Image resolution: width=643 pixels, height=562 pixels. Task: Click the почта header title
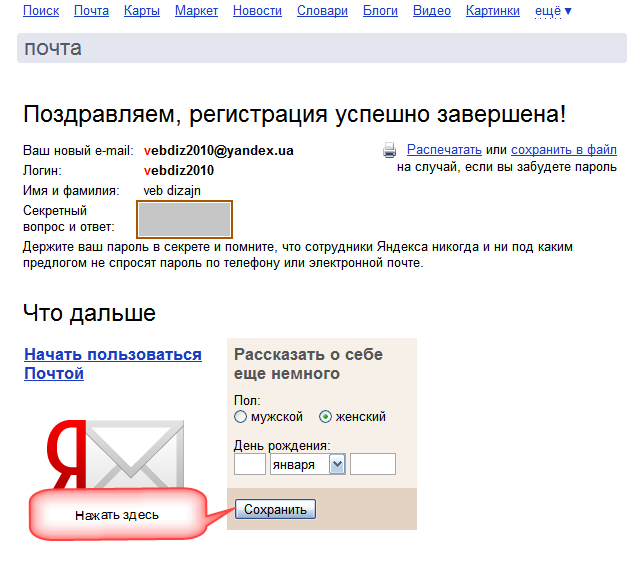[53, 48]
